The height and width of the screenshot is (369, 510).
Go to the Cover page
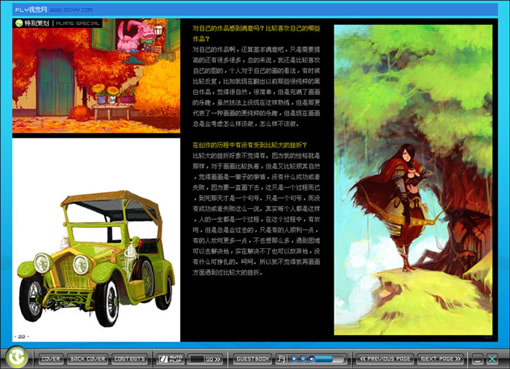(51, 359)
